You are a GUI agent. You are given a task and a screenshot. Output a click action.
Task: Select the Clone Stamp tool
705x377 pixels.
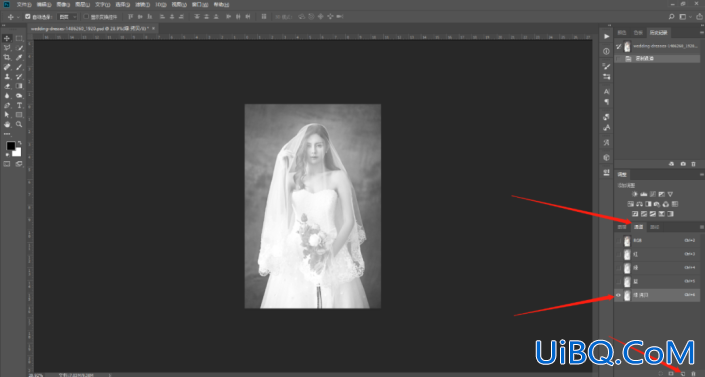click(x=7, y=76)
